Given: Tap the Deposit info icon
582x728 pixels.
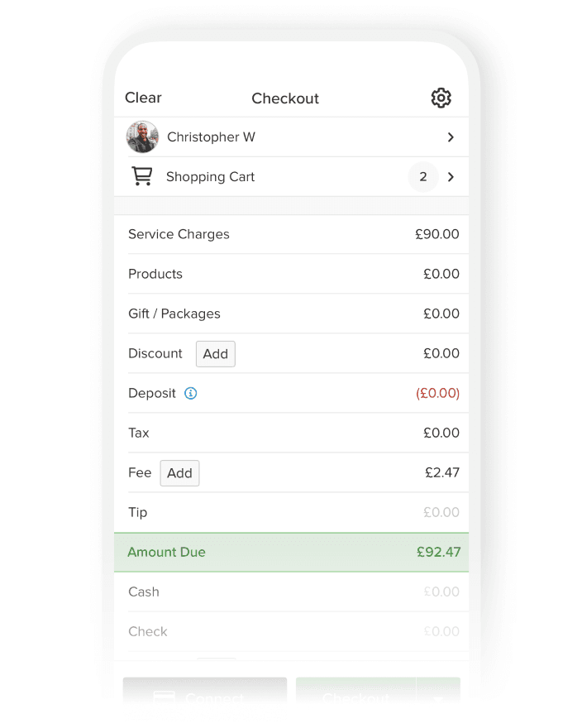Looking at the screenshot, I should pyautogui.click(x=190, y=393).
